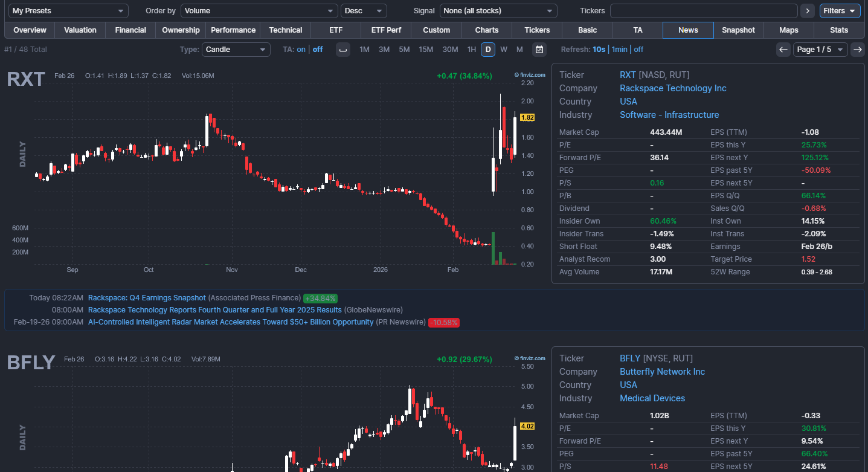Switch to the Charts tab
This screenshot has height=472, width=868.
pyautogui.click(x=487, y=30)
